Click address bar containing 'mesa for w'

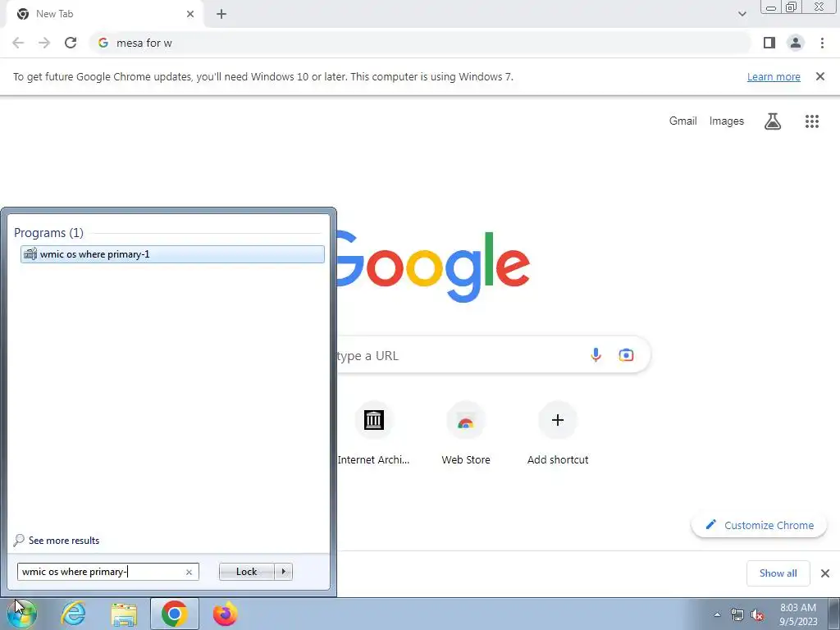coord(421,43)
